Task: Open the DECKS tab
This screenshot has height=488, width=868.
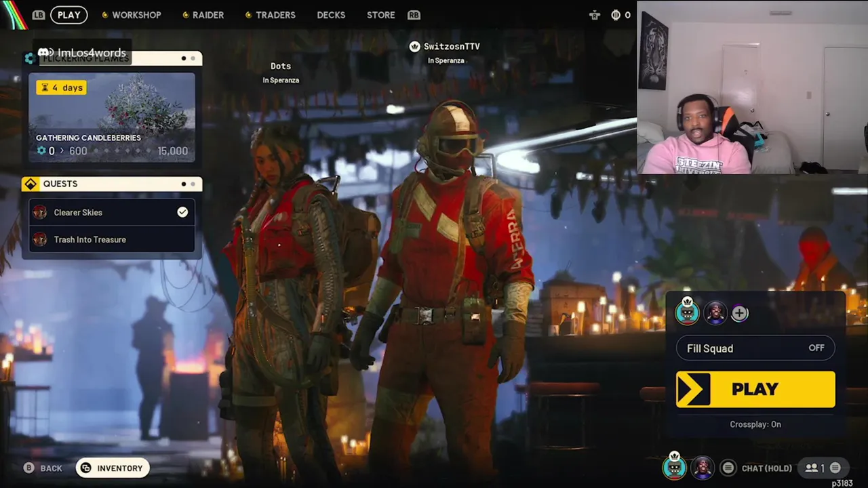Action: click(x=331, y=15)
